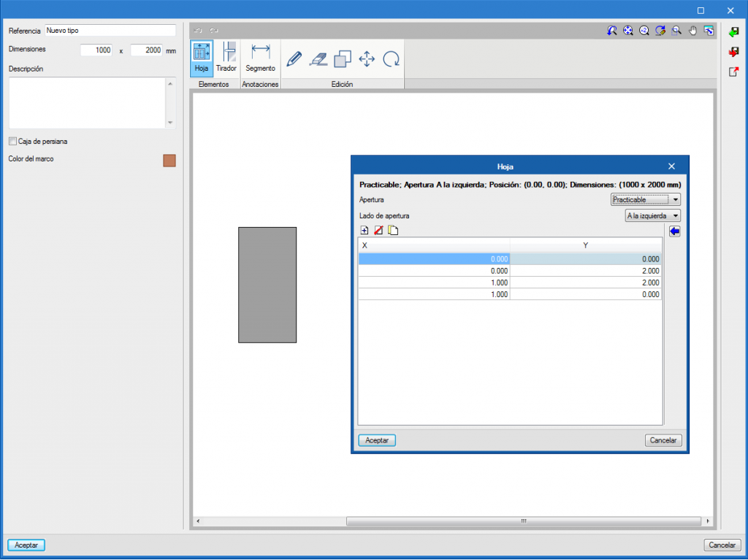Open the Lado de apertura dropdown
The image size is (748, 560).
tap(652, 216)
